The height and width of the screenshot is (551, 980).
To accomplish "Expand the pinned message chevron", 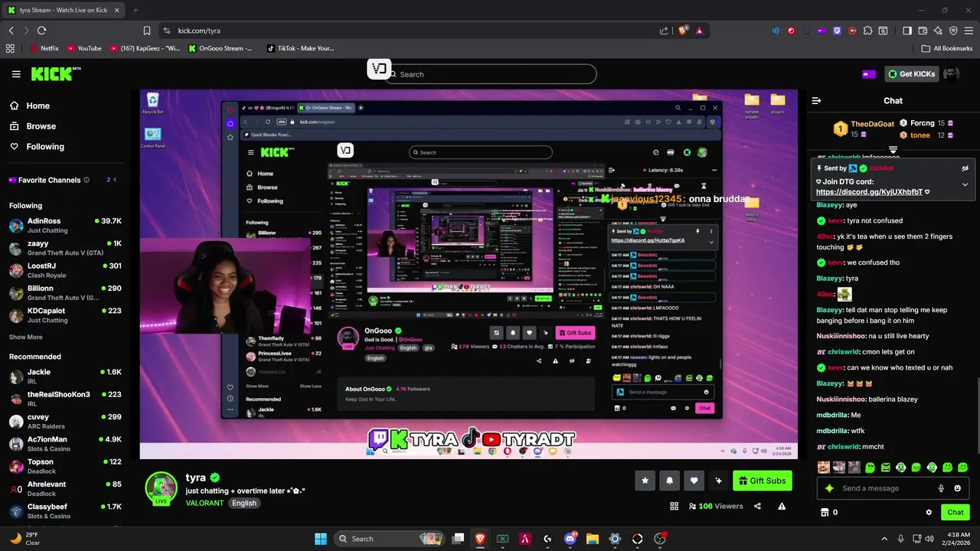I will [x=965, y=184].
